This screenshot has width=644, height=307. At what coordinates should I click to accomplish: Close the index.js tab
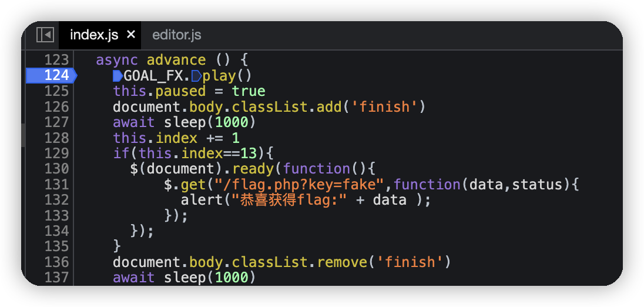point(131,35)
